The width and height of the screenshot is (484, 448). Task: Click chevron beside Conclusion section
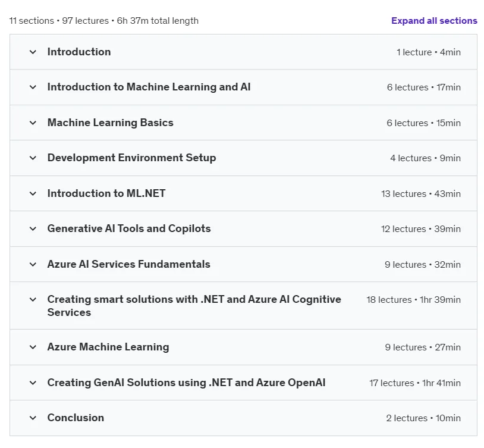coord(33,418)
